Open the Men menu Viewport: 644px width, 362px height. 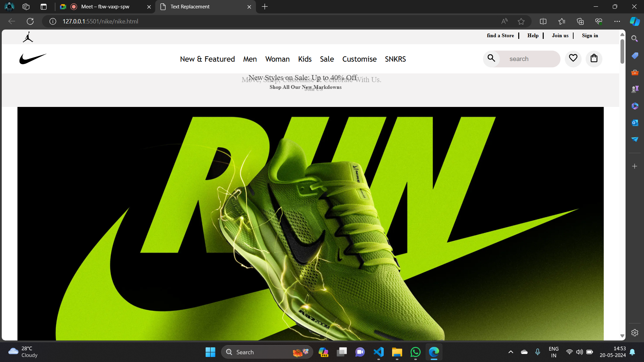(x=250, y=59)
